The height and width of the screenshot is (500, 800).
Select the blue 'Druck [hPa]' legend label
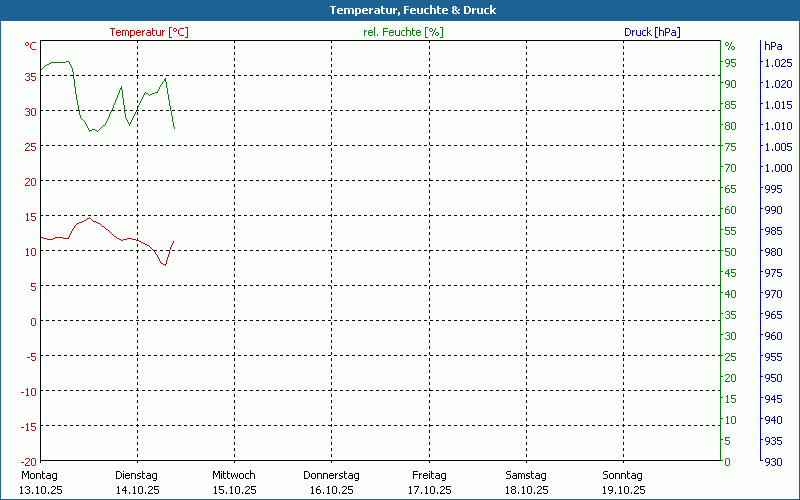coord(652,32)
